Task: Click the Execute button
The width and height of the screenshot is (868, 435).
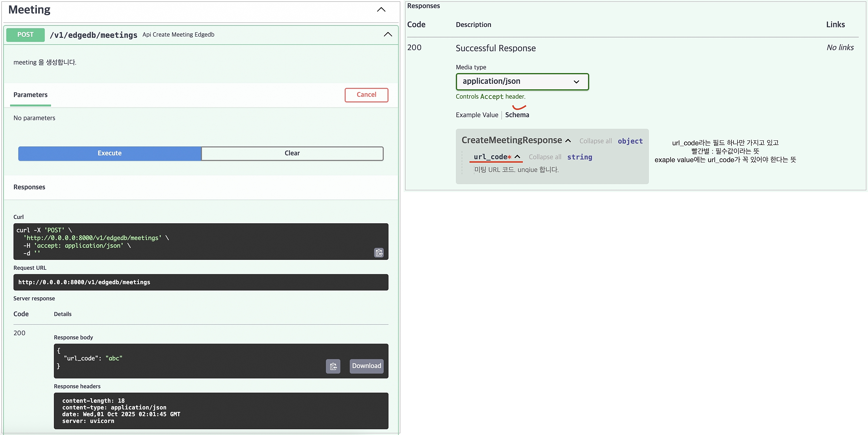Action: click(110, 153)
